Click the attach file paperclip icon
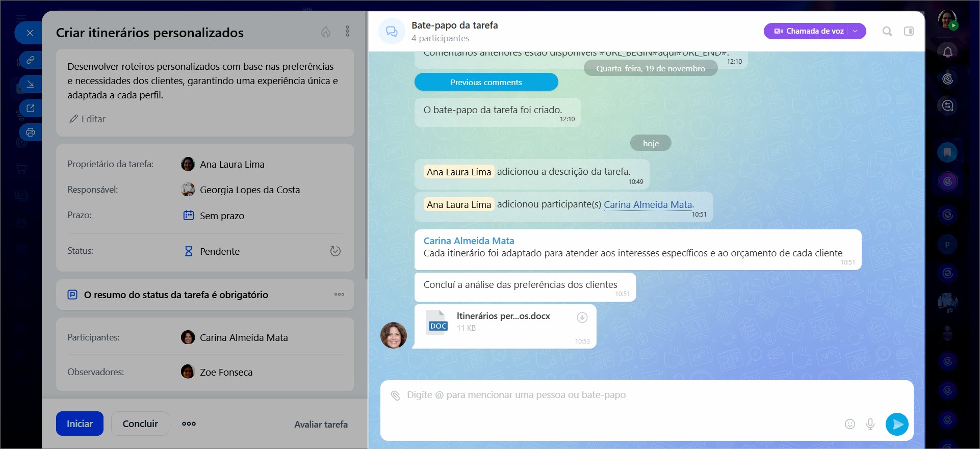The width and height of the screenshot is (980, 449). (395, 395)
